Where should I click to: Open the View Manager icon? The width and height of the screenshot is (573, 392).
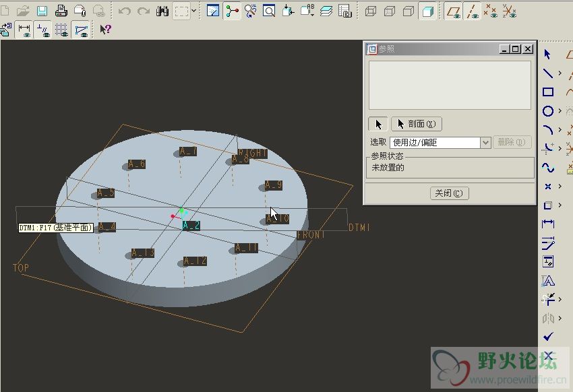(344, 11)
